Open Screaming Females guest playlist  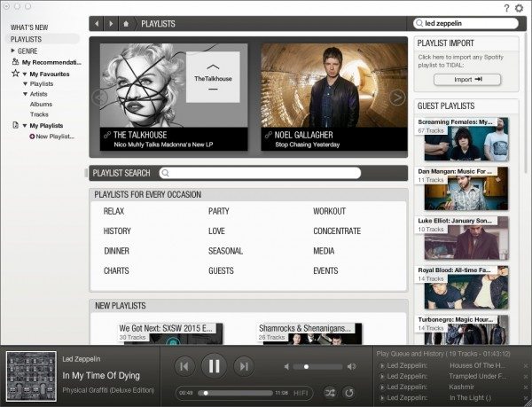click(x=463, y=139)
